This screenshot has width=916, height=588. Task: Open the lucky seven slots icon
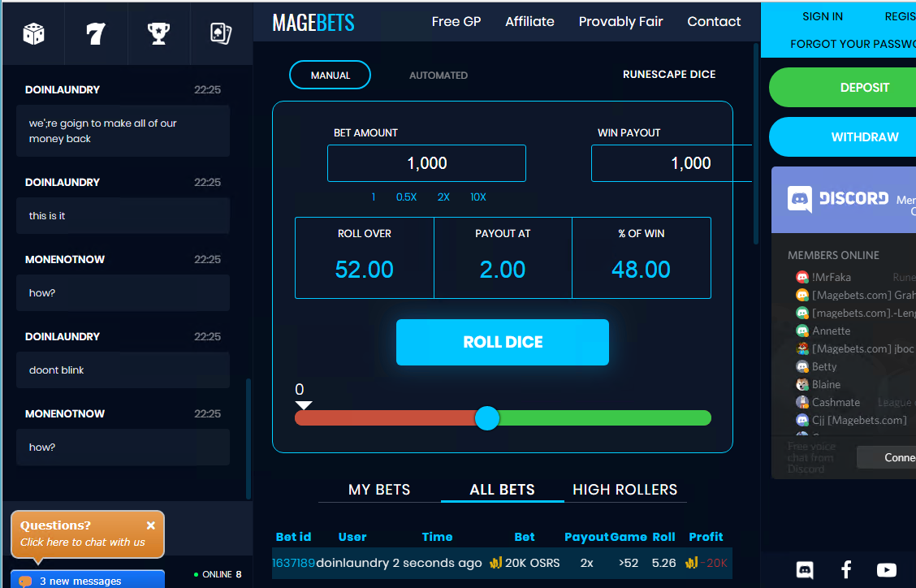click(96, 34)
